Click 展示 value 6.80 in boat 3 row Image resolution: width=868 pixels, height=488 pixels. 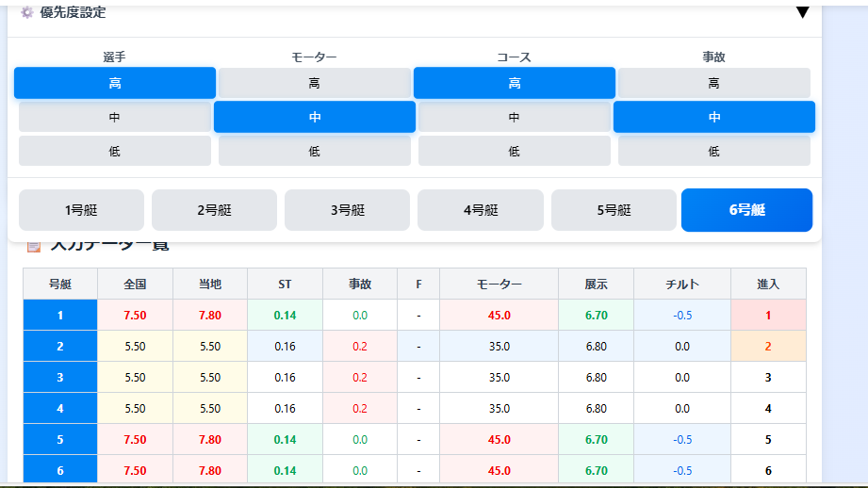coord(597,378)
